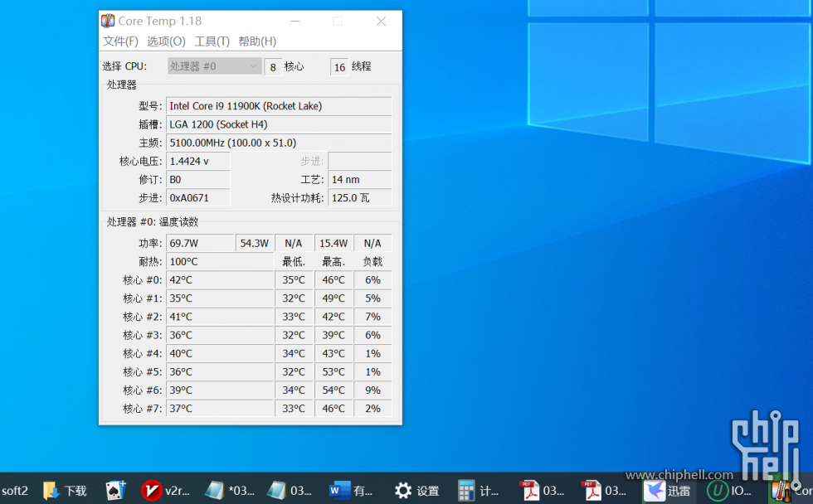Open the Solitaire cards app in the taskbar
The image size is (813, 504).
[x=115, y=490]
